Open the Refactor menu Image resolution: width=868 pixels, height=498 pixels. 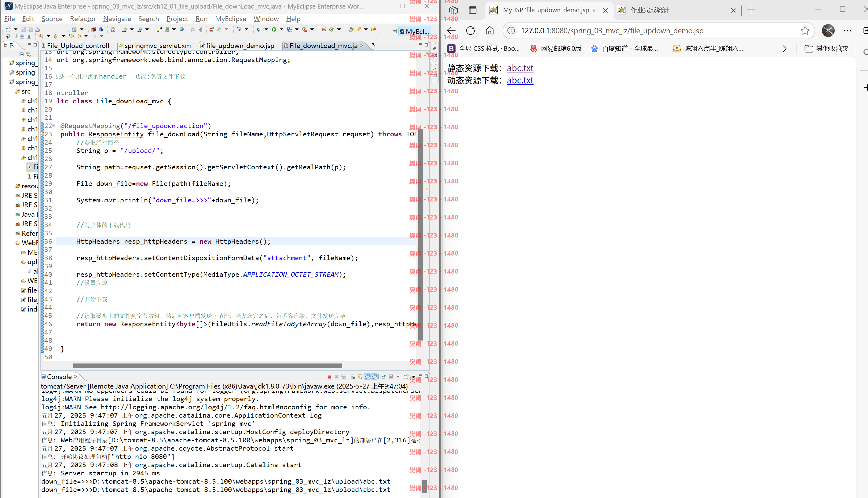tap(83, 19)
